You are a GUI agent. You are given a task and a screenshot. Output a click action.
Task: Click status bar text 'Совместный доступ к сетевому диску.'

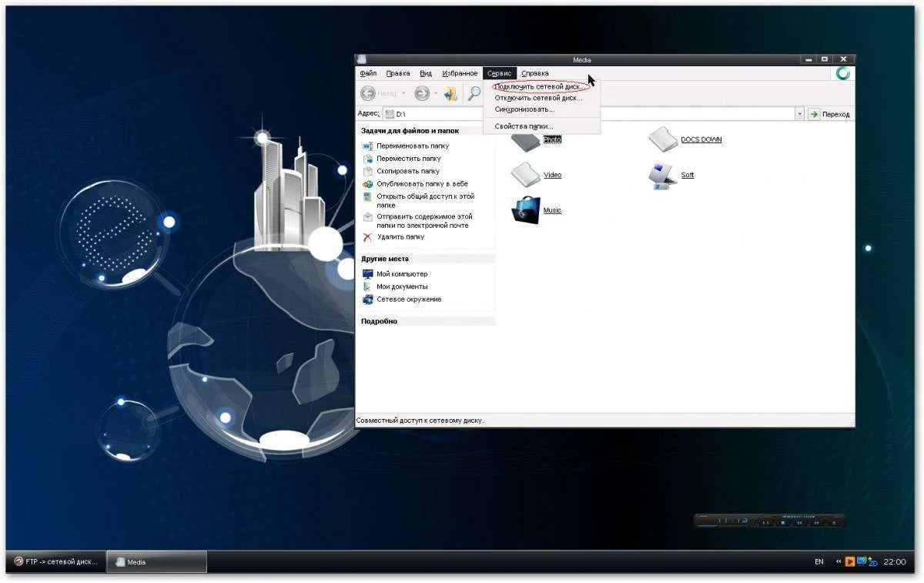point(420,420)
